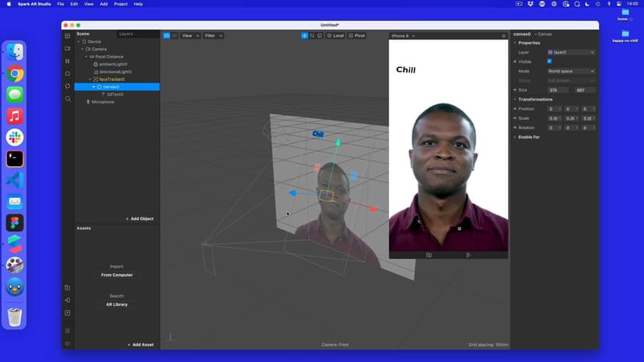This screenshot has height=362, width=644.
Task: Collapse the Properties section
Action: [x=515, y=43]
